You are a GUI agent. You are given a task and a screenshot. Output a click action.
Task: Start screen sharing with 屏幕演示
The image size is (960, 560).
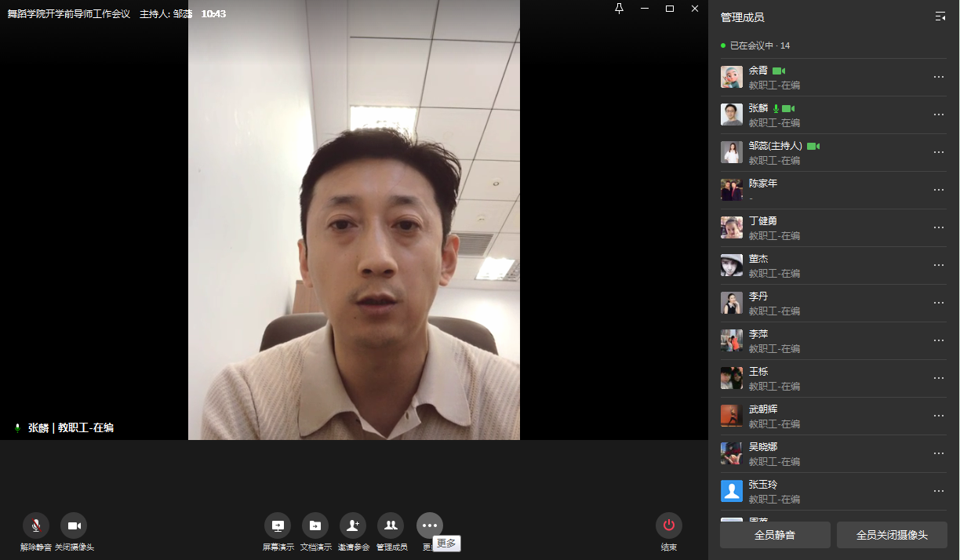tap(278, 525)
